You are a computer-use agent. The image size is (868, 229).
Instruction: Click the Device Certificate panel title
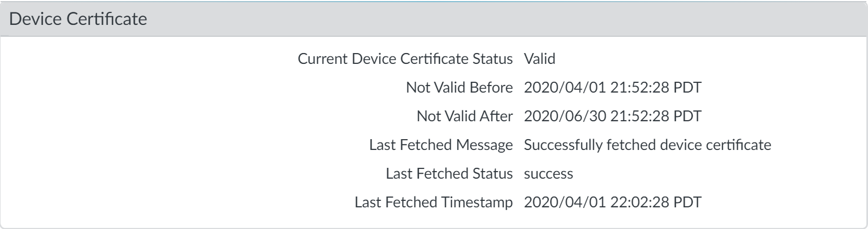tap(78, 19)
